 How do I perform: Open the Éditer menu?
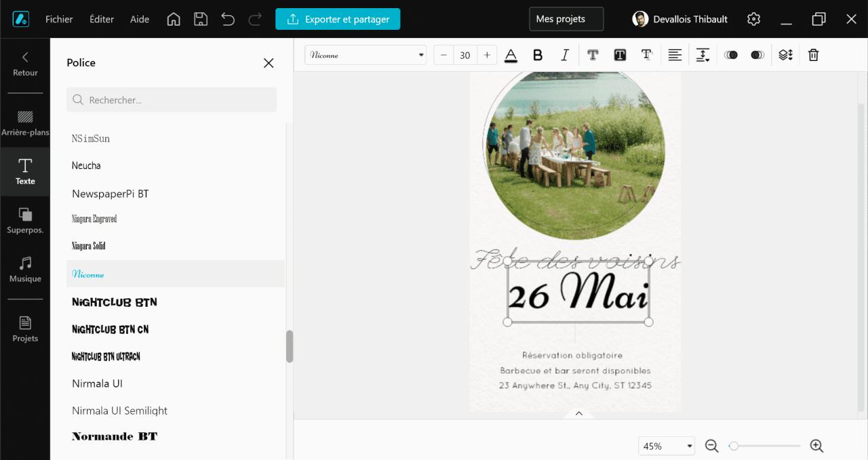point(101,19)
